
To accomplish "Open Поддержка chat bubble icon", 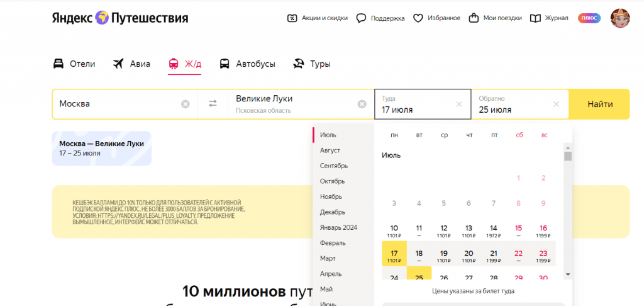I will [x=361, y=18].
